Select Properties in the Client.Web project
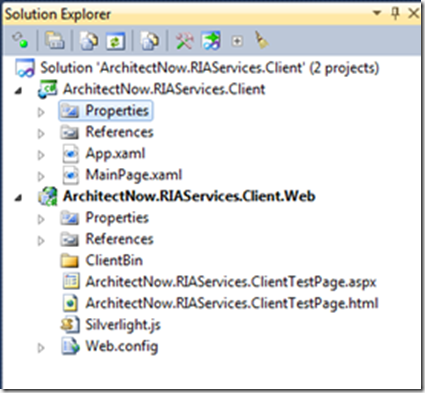Image resolution: width=425 pixels, height=393 pixels. (x=117, y=218)
